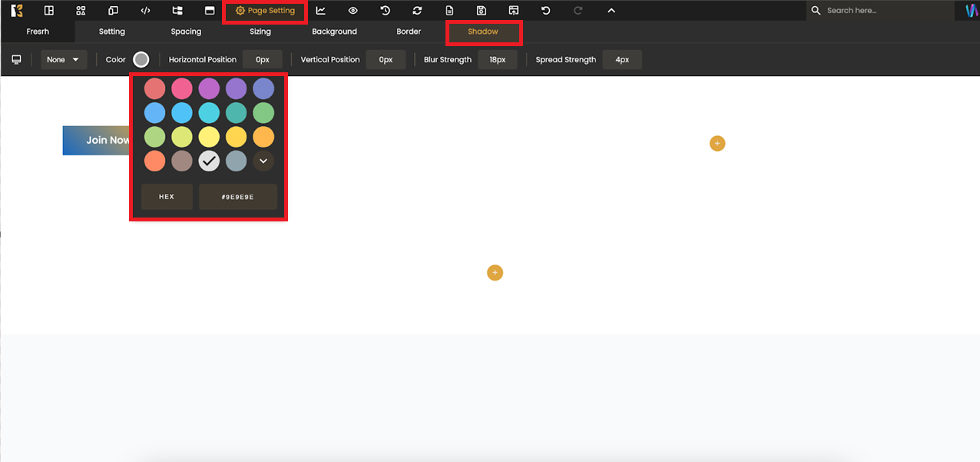Click the refresh sync icon
Screen dimensions: 980x462
click(x=417, y=11)
